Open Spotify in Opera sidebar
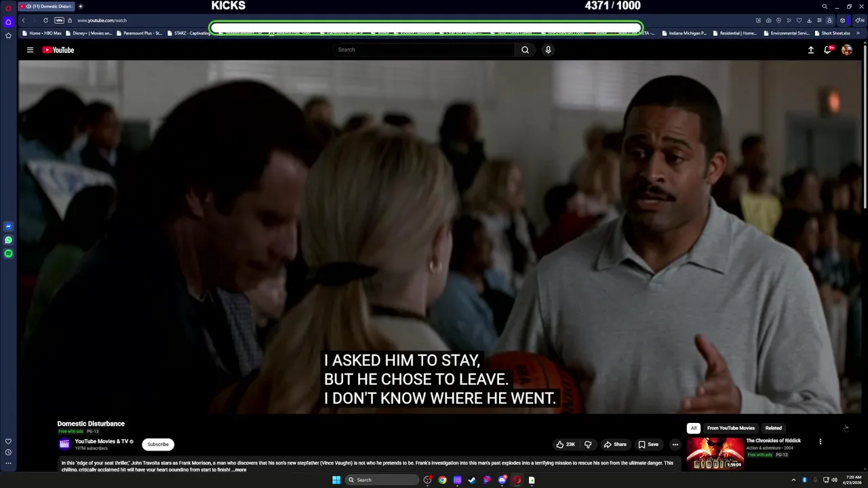This screenshot has height=488, width=868. click(8, 253)
